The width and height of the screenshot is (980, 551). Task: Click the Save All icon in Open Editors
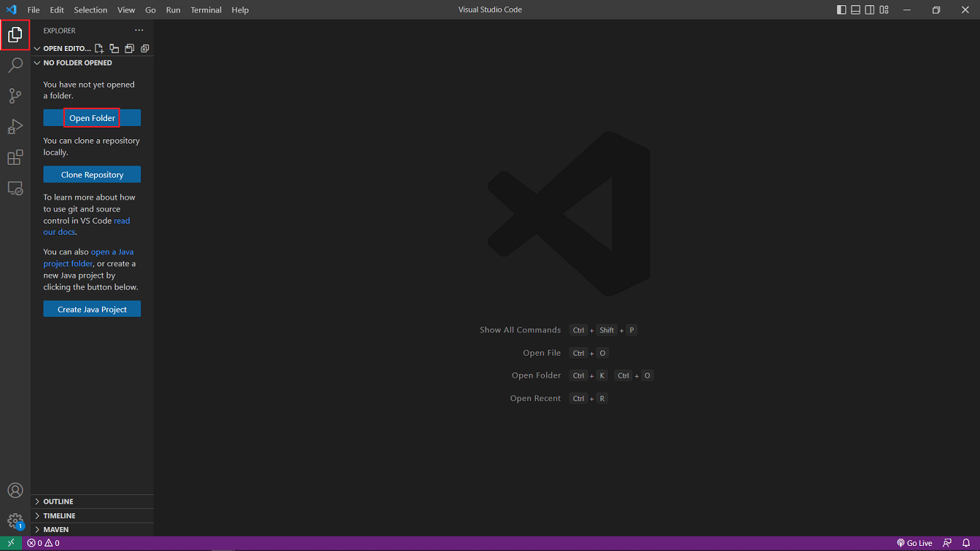coord(130,49)
